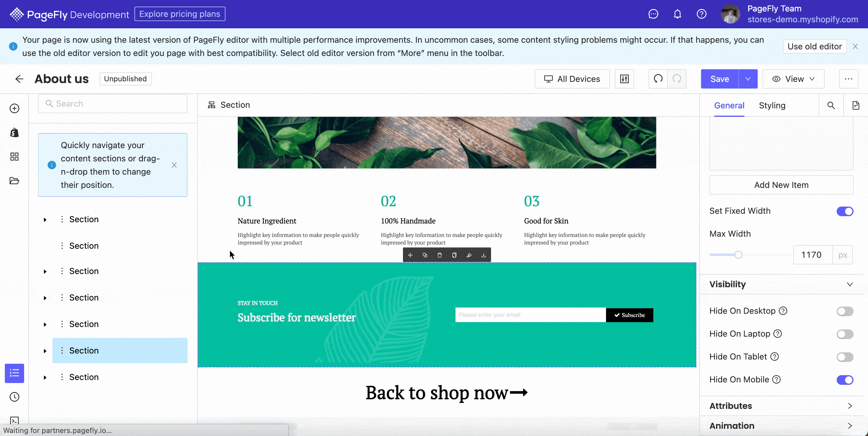Toggle Set Fixed Width switch
This screenshot has width=868, height=436.
pos(844,210)
